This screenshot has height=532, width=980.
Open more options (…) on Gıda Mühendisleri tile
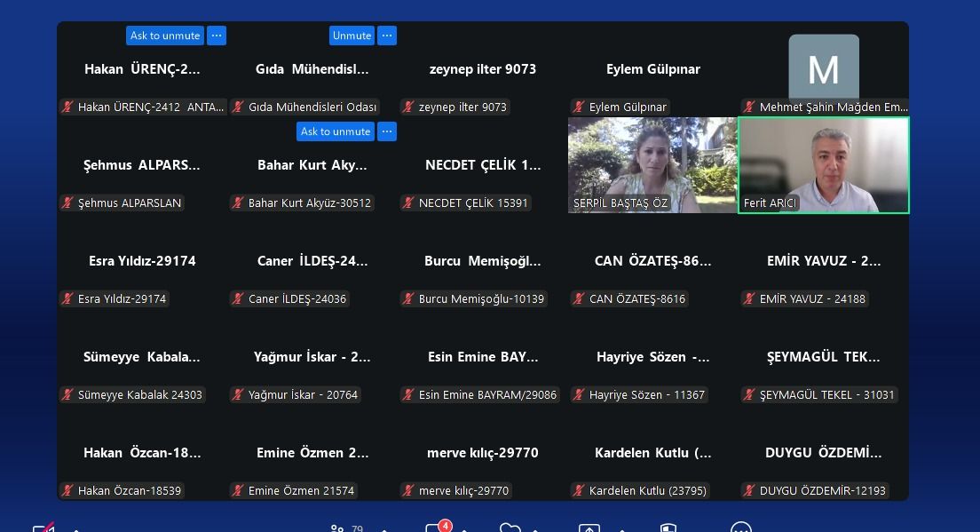click(x=387, y=36)
